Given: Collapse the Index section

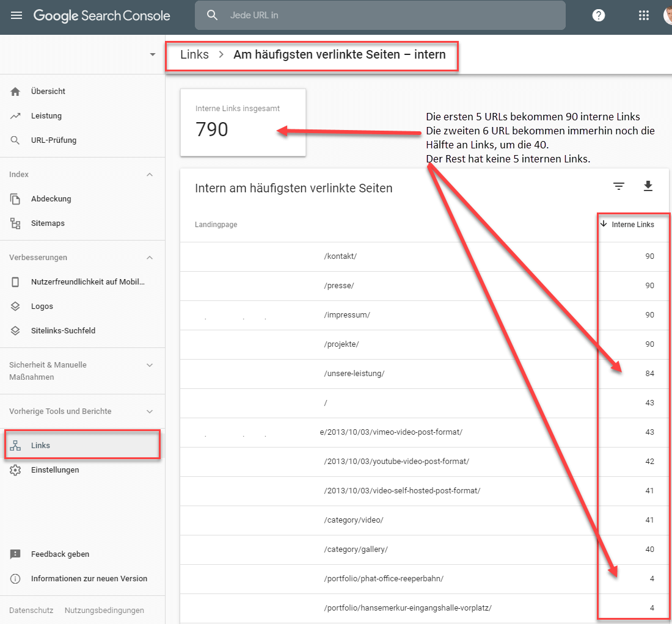Looking at the screenshot, I should (150, 174).
